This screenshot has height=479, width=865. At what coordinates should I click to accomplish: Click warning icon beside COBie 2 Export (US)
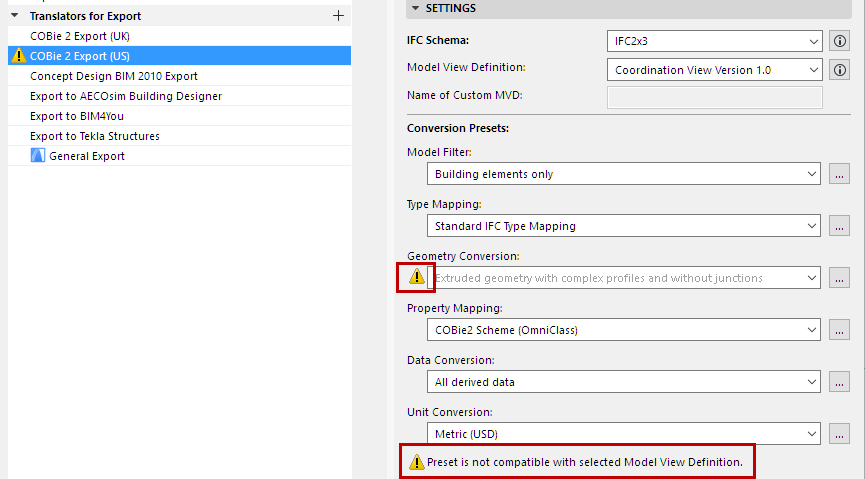click(x=18, y=56)
